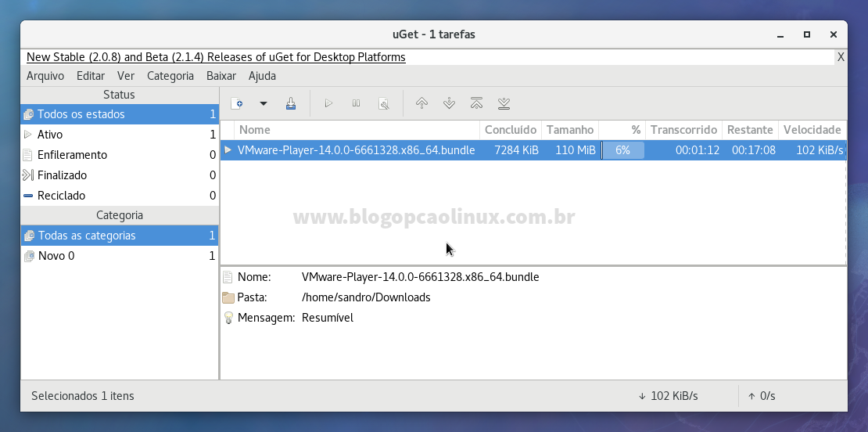This screenshot has height=432, width=868.
Task: Click the lightbulb icon beside Mensagem
Action: (228, 318)
